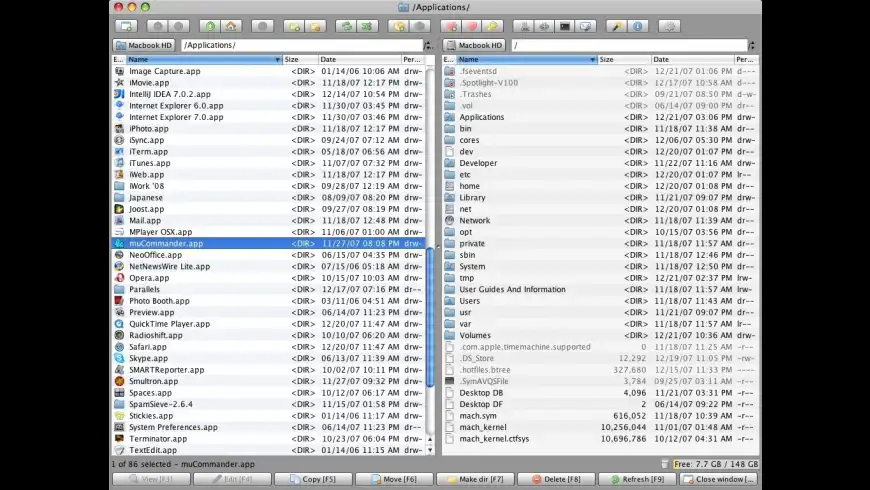Click the right panel path field
The height and width of the screenshot is (490, 870).
(629, 45)
